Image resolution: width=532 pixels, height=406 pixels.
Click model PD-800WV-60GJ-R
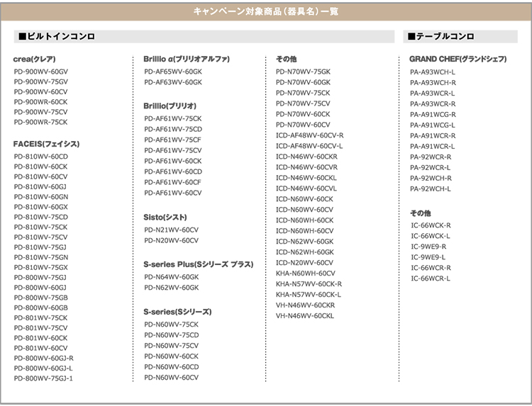tap(44, 358)
